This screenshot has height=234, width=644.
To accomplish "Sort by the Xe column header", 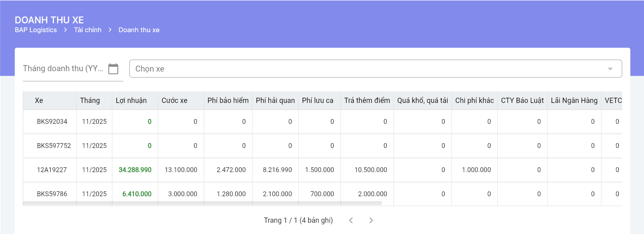I will (39, 101).
